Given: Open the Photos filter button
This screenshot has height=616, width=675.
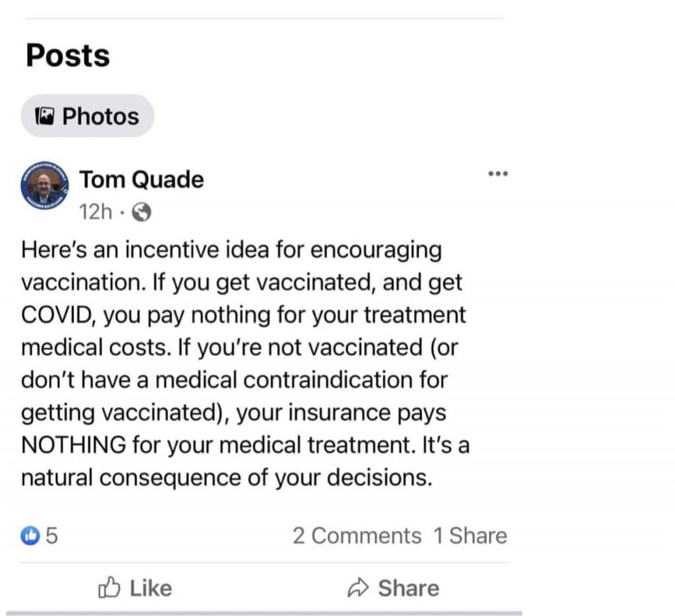Looking at the screenshot, I should point(87,117).
